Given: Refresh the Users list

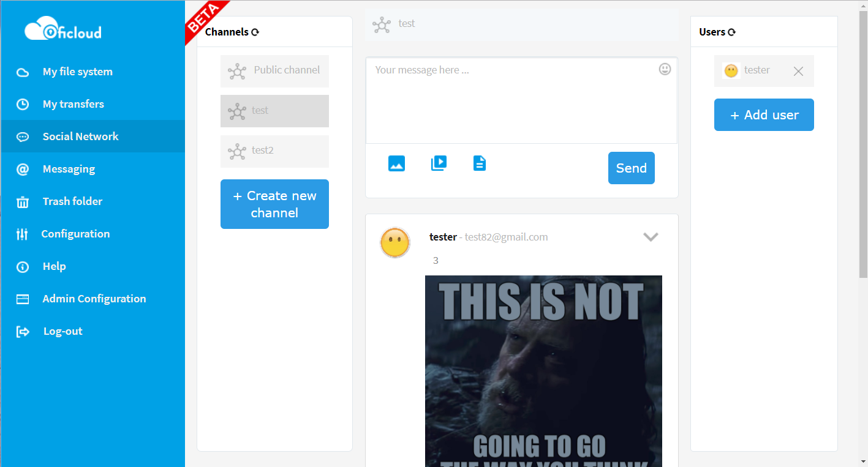Looking at the screenshot, I should [731, 32].
